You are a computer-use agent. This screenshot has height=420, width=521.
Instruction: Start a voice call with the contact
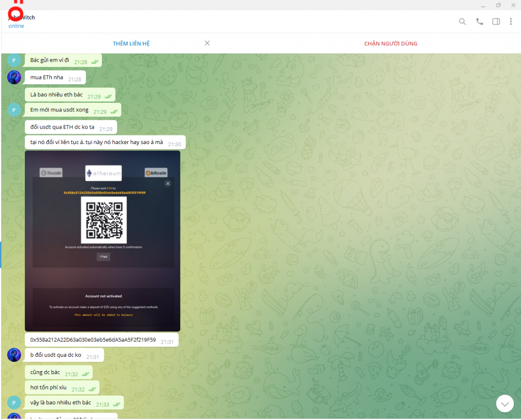click(x=479, y=21)
